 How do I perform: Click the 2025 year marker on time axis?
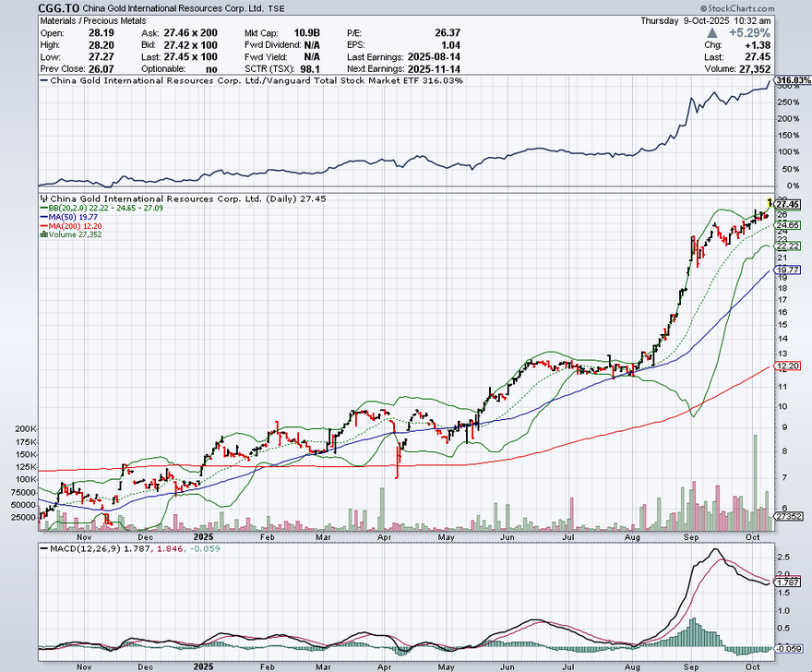(x=205, y=534)
